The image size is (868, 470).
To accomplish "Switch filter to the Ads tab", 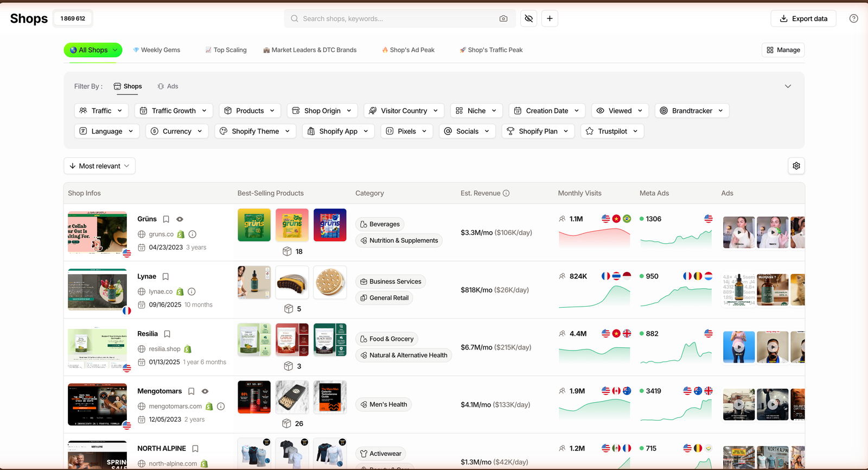I will (168, 86).
